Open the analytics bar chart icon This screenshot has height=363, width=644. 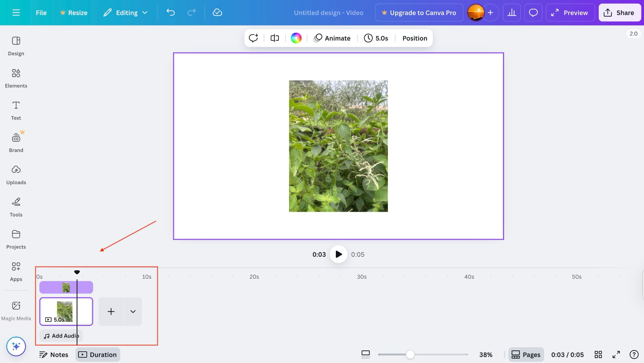coord(512,13)
